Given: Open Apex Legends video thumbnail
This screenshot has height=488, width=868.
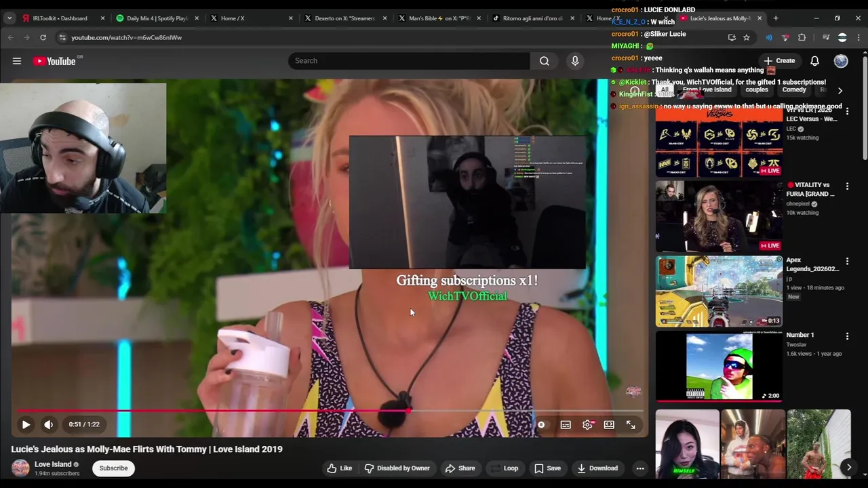Looking at the screenshot, I should pyautogui.click(x=719, y=291).
